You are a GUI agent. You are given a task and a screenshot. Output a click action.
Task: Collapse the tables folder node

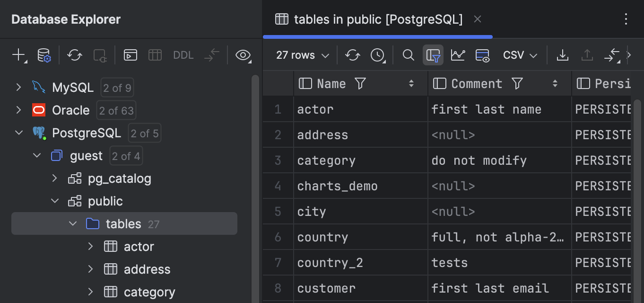point(72,223)
